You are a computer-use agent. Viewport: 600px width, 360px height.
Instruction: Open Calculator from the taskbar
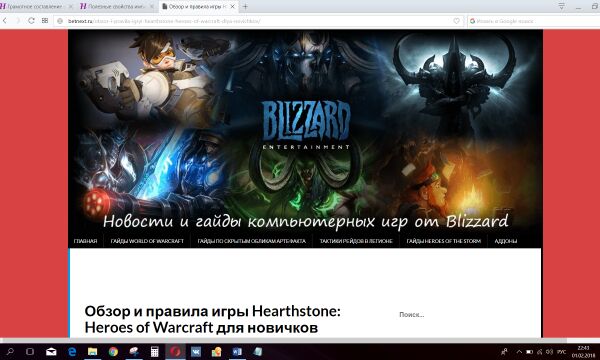tap(155, 352)
